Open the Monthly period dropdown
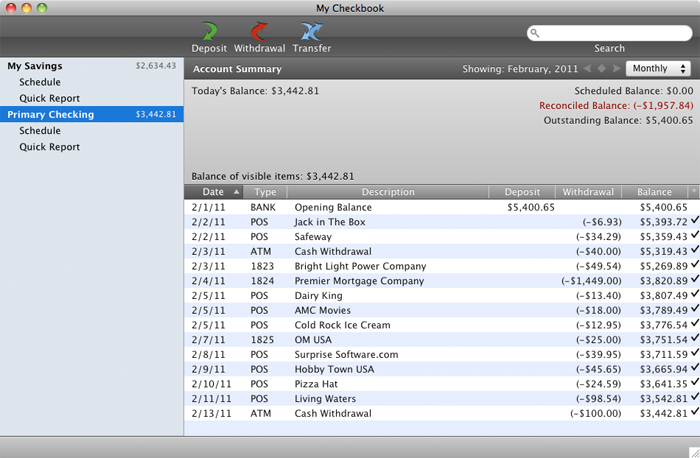The width and height of the screenshot is (700, 458). [x=657, y=69]
